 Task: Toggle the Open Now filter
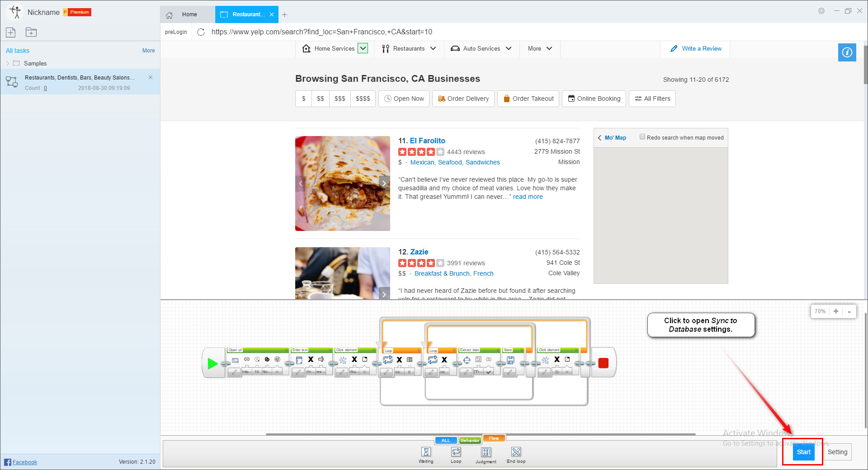coord(404,99)
